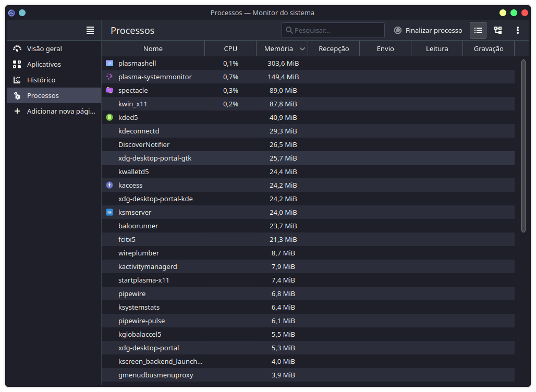Screen dimensions: 536x392
Task: Open the Aplicativos page
Action: [x=54, y=64]
